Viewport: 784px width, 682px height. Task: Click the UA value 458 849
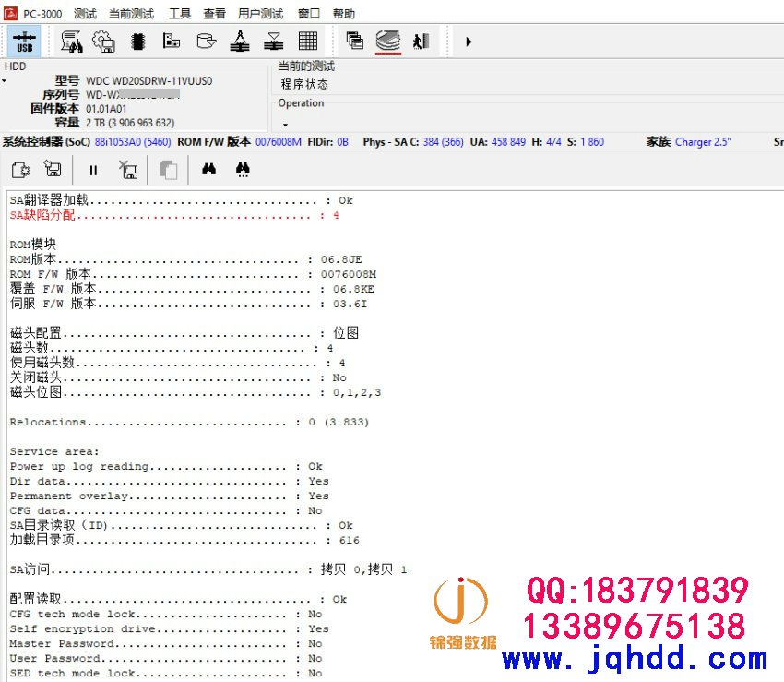coord(508,142)
